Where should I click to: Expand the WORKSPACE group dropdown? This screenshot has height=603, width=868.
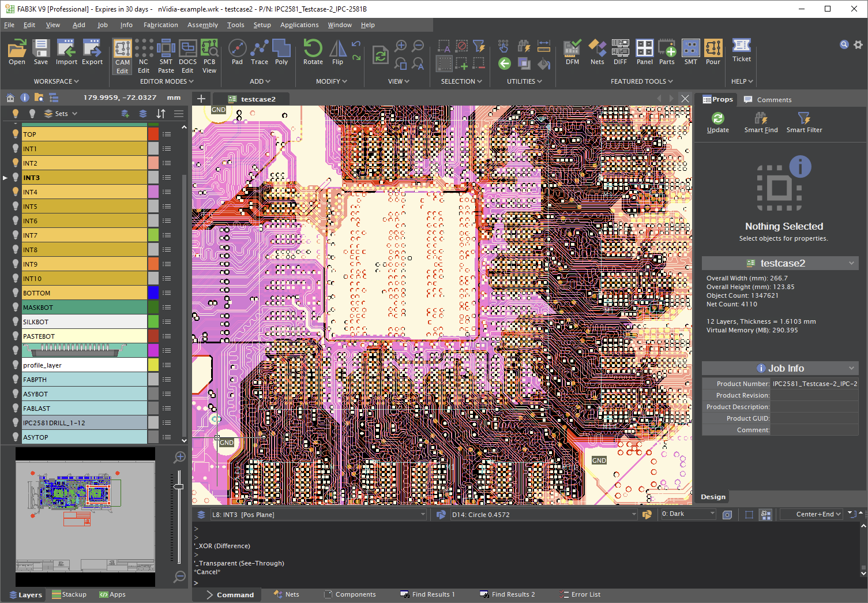[x=56, y=81]
